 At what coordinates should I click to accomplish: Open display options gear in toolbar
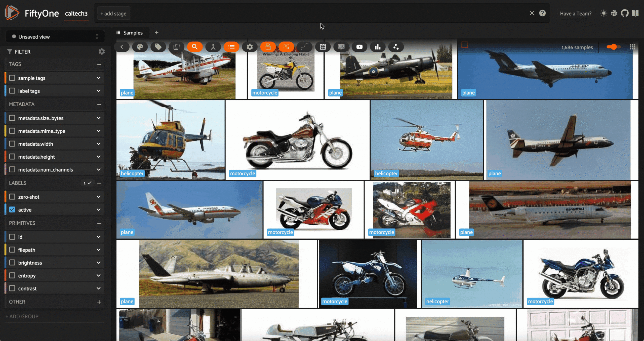pyautogui.click(x=250, y=47)
